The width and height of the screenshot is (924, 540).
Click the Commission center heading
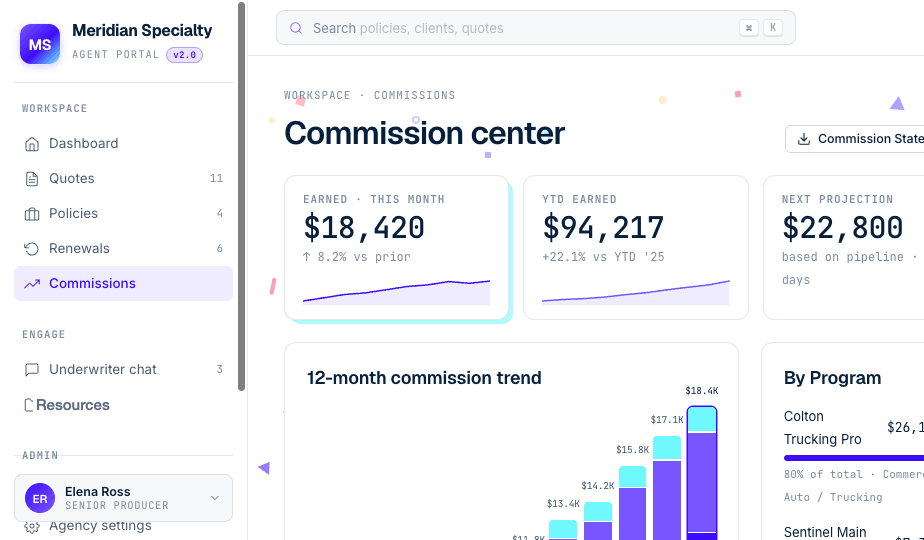(x=424, y=133)
